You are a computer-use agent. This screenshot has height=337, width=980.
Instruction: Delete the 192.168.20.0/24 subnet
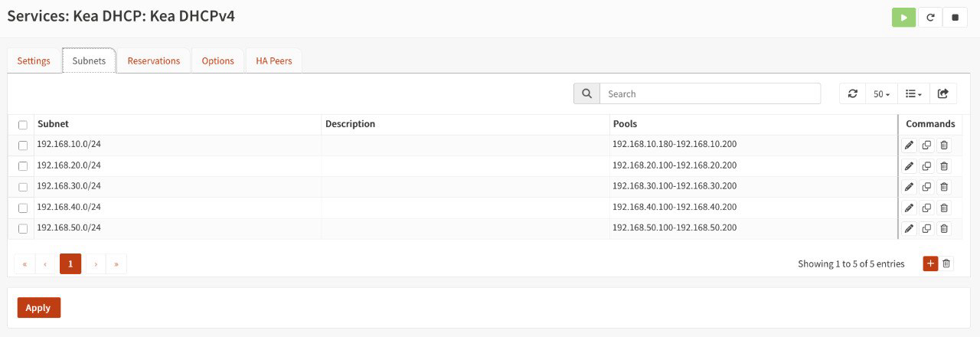pos(944,165)
